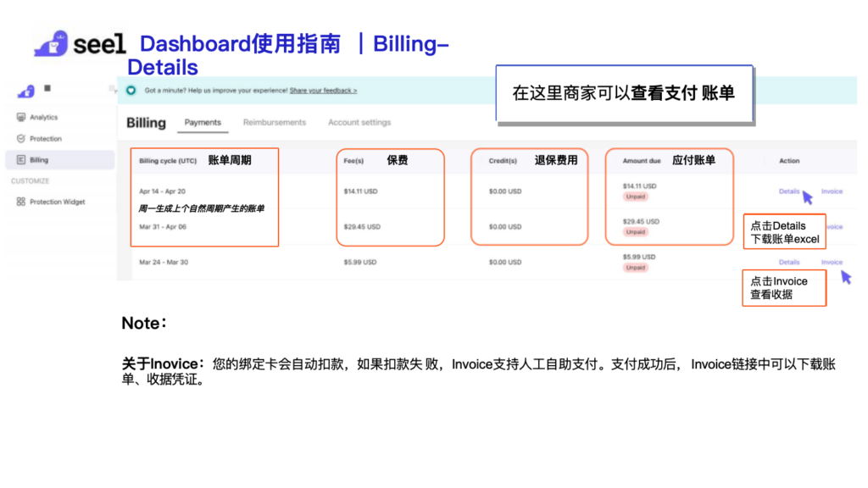Click the Billing icon in the sidebar

[21, 160]
